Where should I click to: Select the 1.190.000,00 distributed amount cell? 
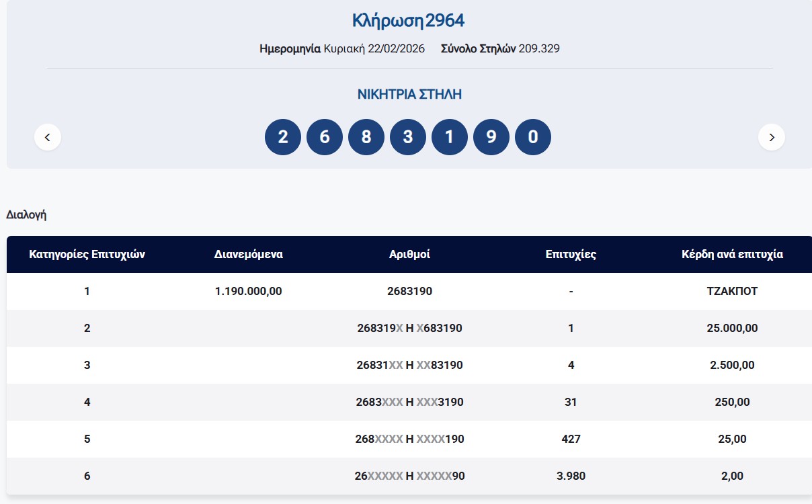coord(249,292)
